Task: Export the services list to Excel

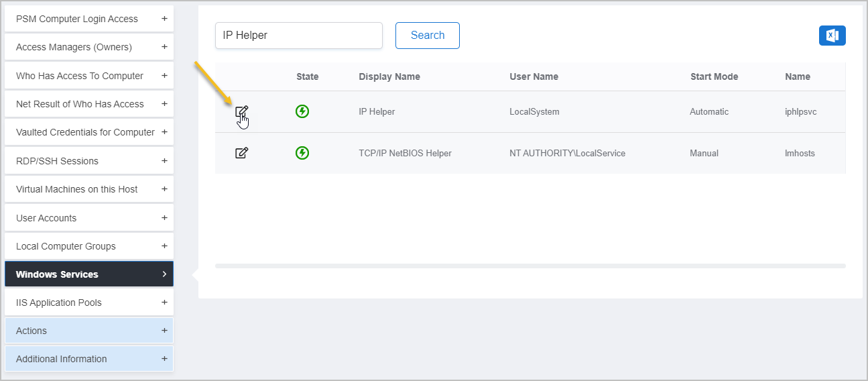Action: 832,36
